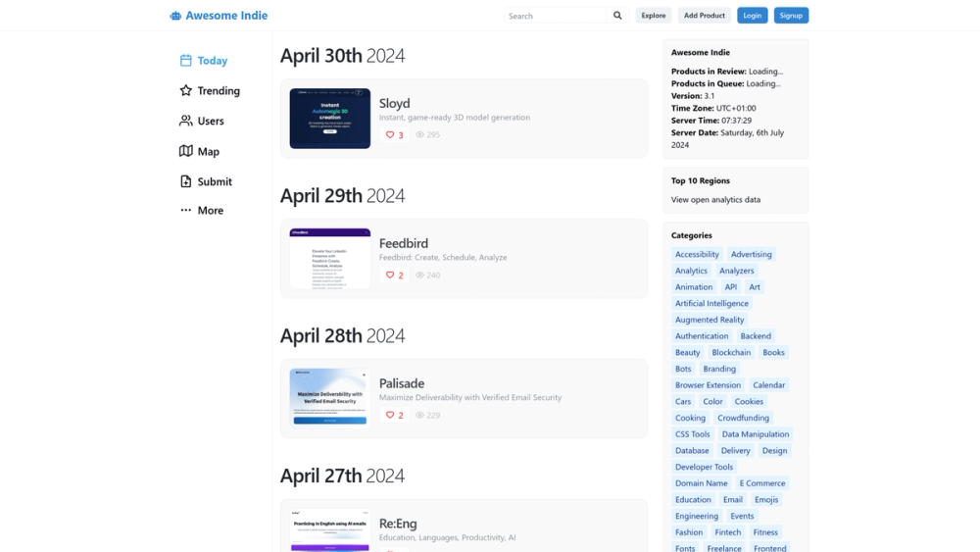
Task: Open the Explore page
Action: click(x=653, y=16)
